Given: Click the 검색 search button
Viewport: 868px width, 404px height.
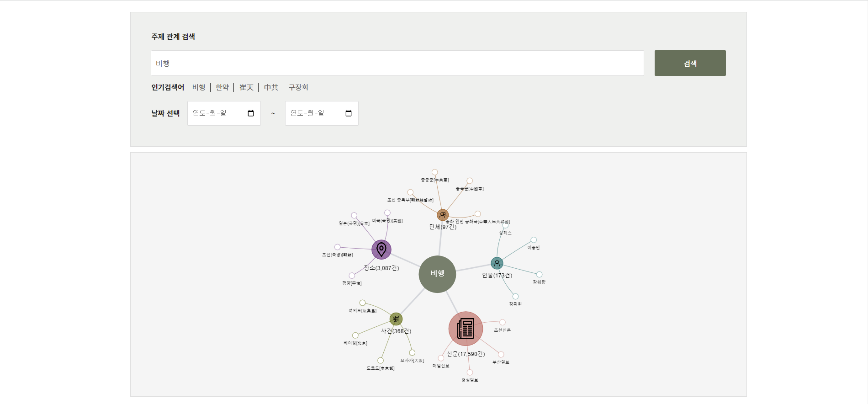Looking at the screenshot, I should point(690,63).
